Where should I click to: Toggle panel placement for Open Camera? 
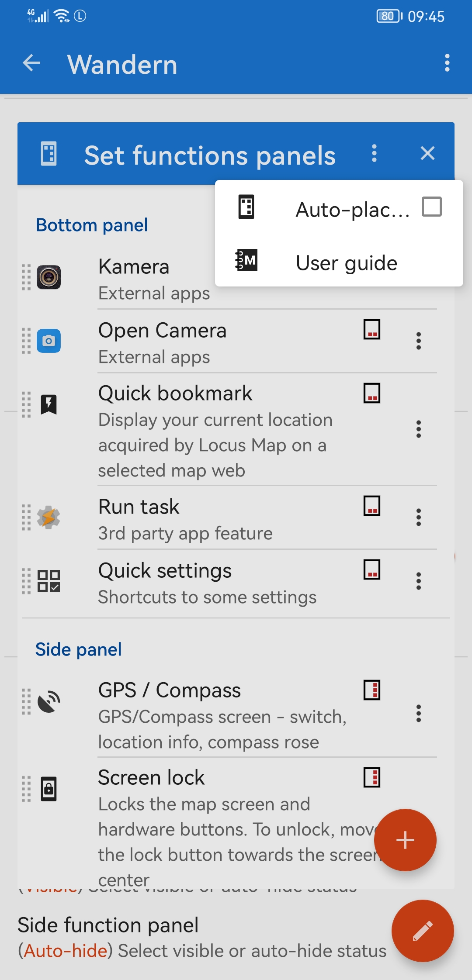click(x=372, y=329)
